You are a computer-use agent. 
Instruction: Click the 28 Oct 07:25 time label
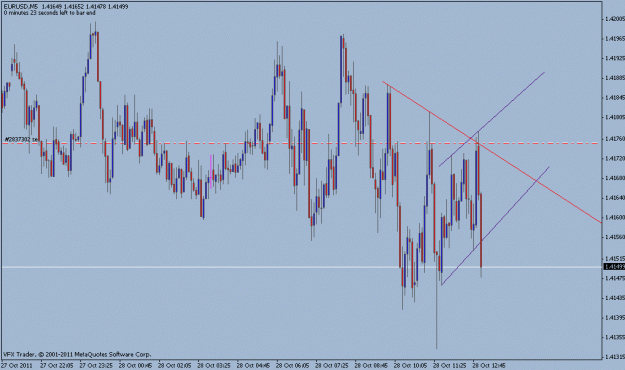pos(332,365)
